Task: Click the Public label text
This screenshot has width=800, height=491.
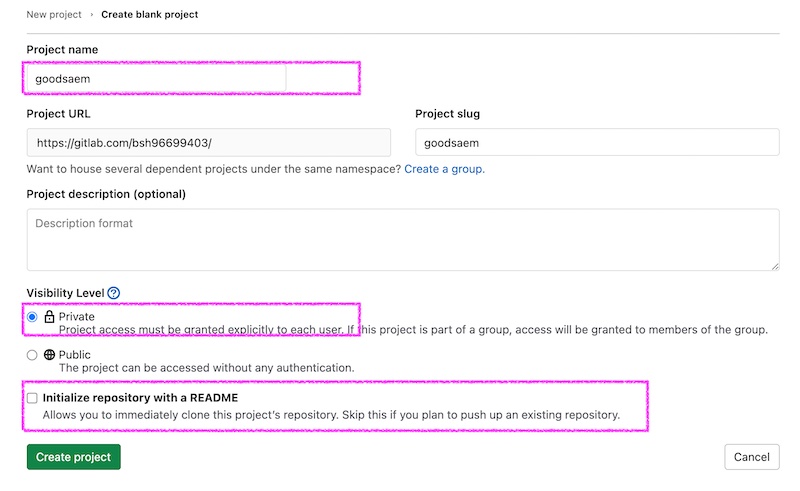Action: pos(74,355)
